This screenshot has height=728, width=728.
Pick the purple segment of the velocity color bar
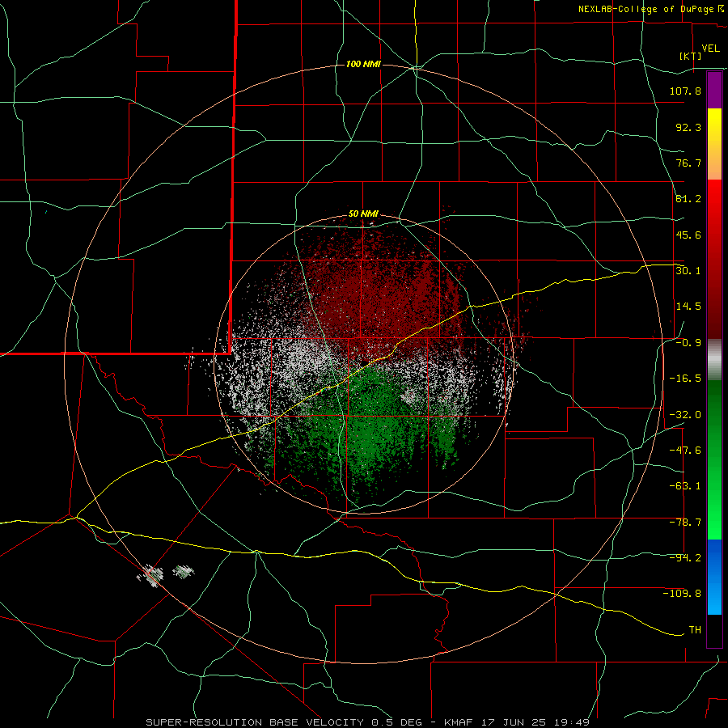[714, 90]
